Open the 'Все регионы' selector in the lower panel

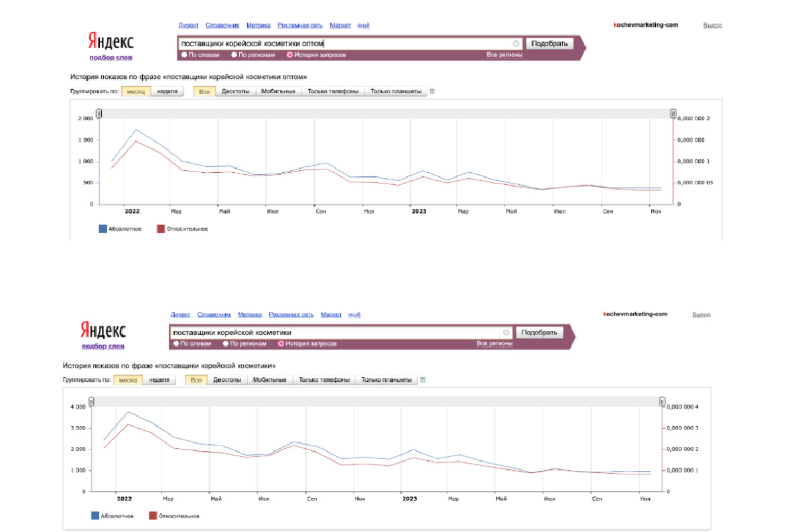click(494, 344)
